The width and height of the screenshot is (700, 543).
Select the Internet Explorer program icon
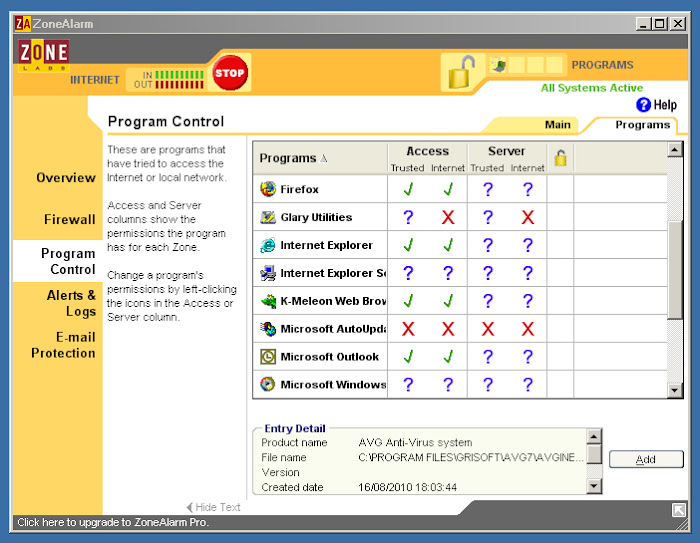[x=268, y=245]
